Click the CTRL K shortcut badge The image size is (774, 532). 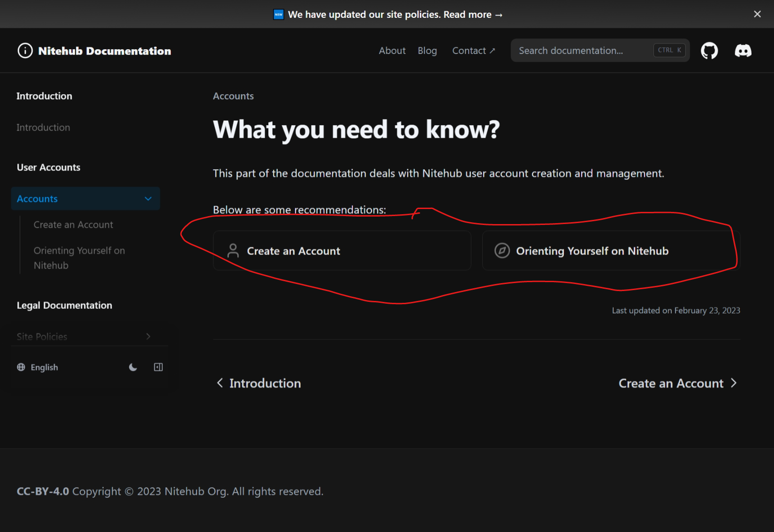click(x=669, y=50)
